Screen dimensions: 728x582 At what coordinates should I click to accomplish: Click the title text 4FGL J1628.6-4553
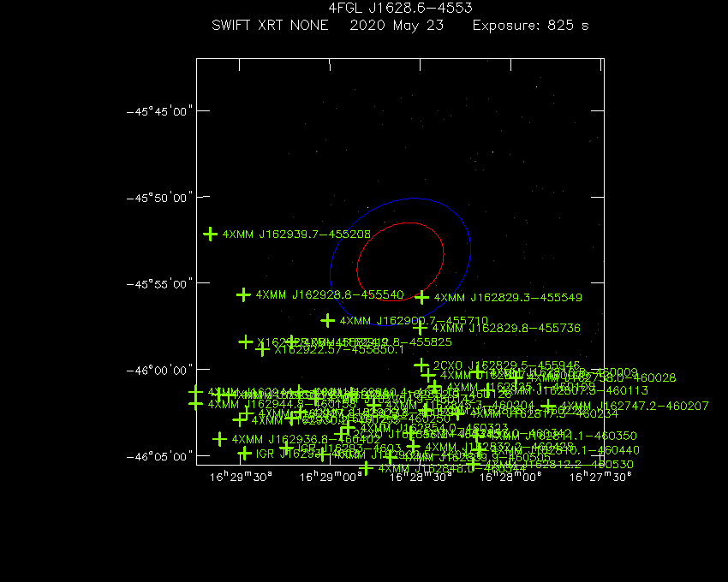coord(400,8)
